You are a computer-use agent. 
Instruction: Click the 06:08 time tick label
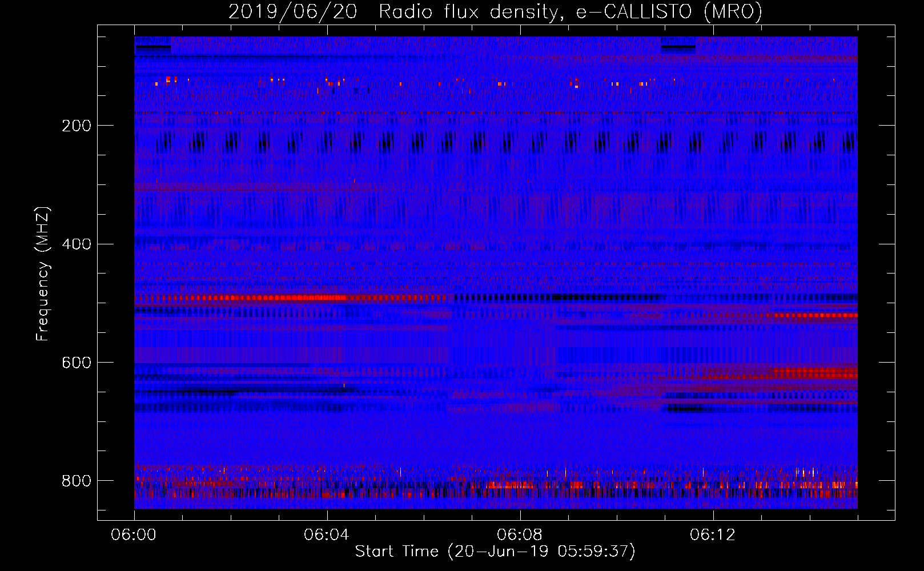tap(520, 535)
